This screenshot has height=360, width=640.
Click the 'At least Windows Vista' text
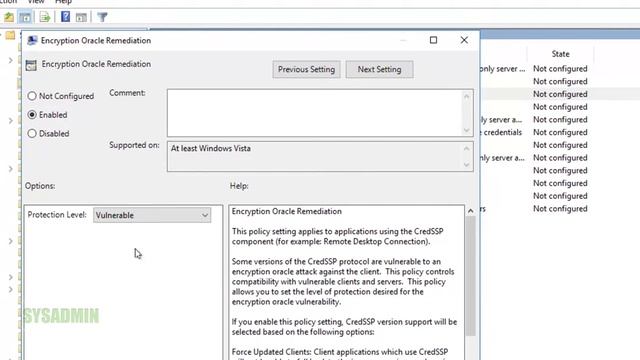[211, 149]
